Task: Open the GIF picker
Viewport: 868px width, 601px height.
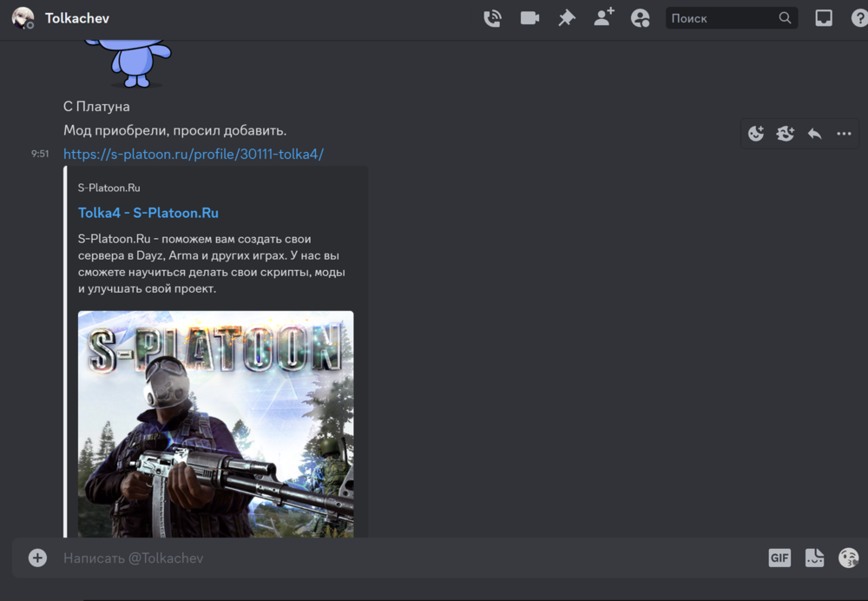Action: tap(779, 558)
